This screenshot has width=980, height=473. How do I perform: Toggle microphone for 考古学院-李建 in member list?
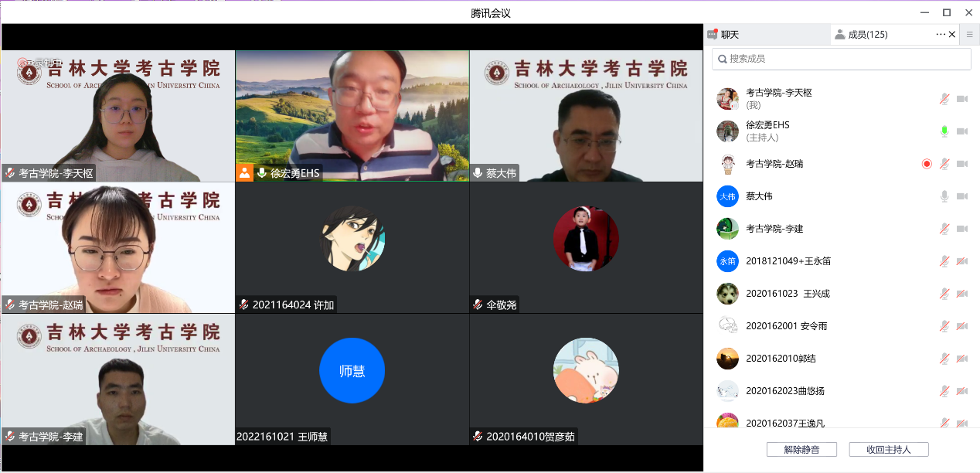click(944, 229)
